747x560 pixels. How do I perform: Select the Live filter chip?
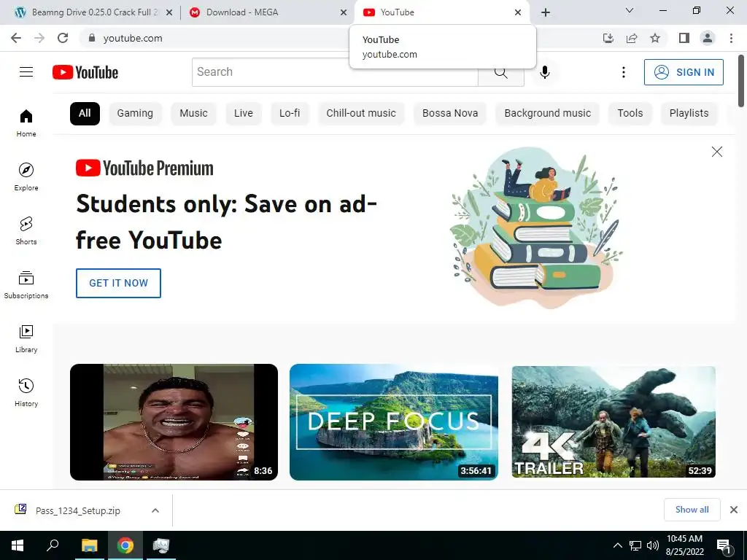coord(244,113)
